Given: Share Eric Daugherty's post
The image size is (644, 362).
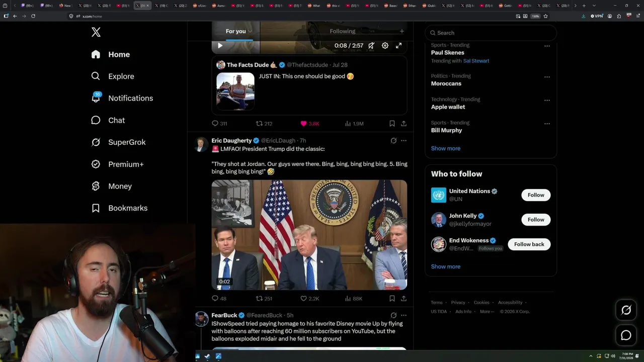Looking at the screenshot, I should 404,298.
